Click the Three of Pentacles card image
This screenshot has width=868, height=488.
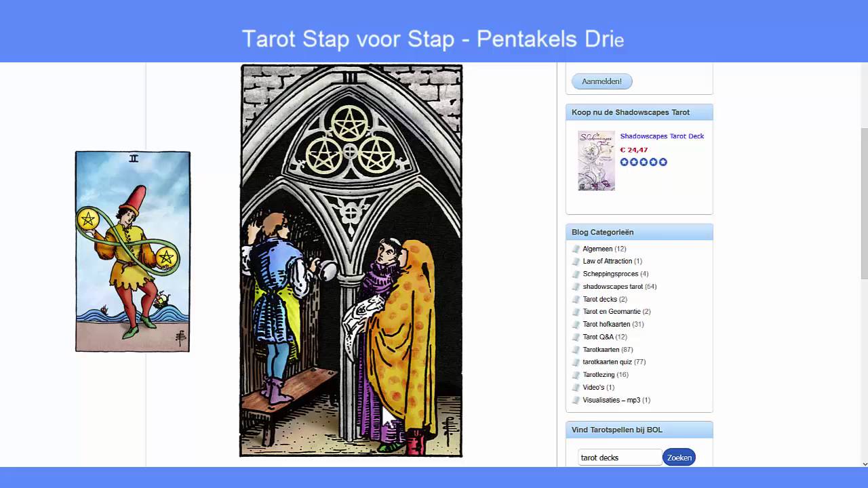point(351,260)
